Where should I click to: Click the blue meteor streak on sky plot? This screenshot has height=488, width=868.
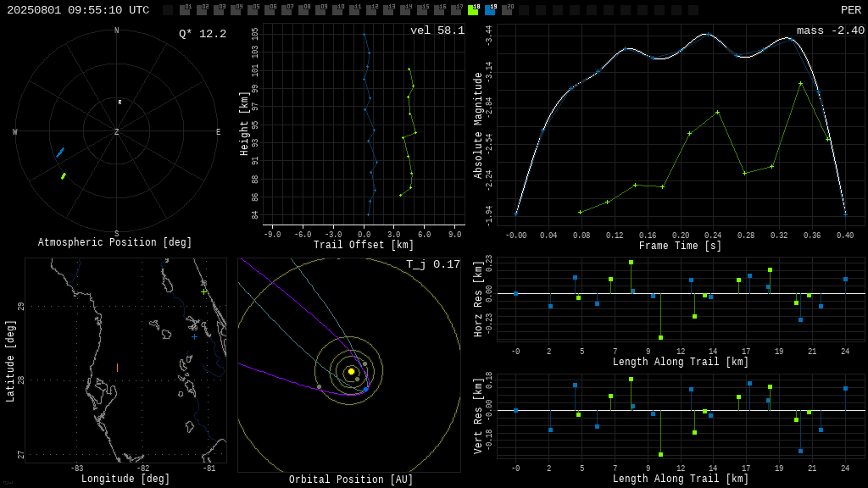(60, 152)
